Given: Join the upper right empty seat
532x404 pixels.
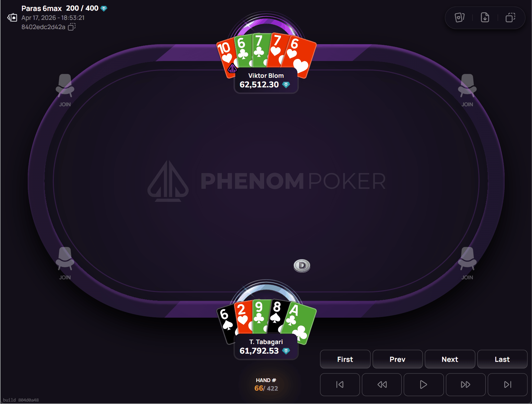Looking at the screenshot, I should 467,90.
